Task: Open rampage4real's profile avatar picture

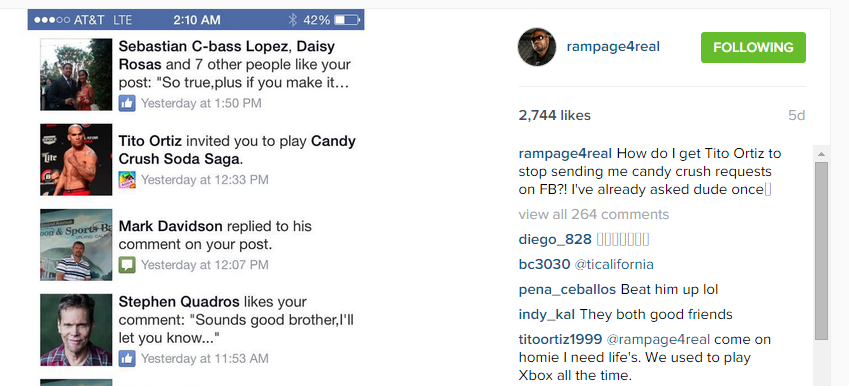Action: click(x=537, y=47)
